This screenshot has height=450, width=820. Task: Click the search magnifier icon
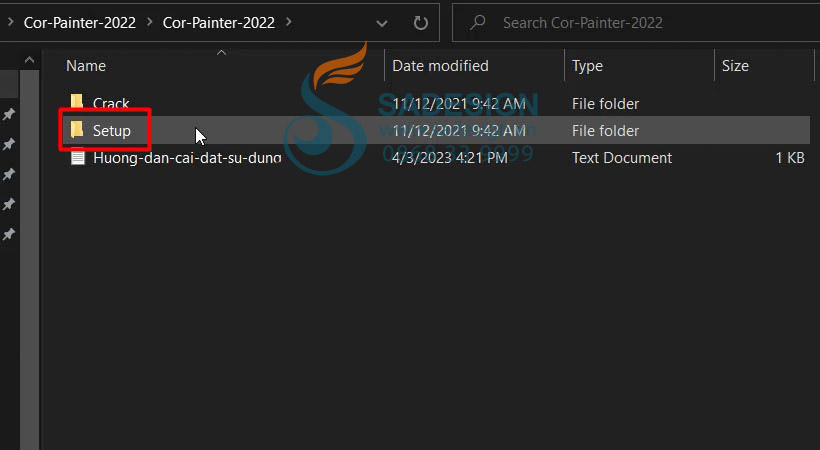click(477, 22)
